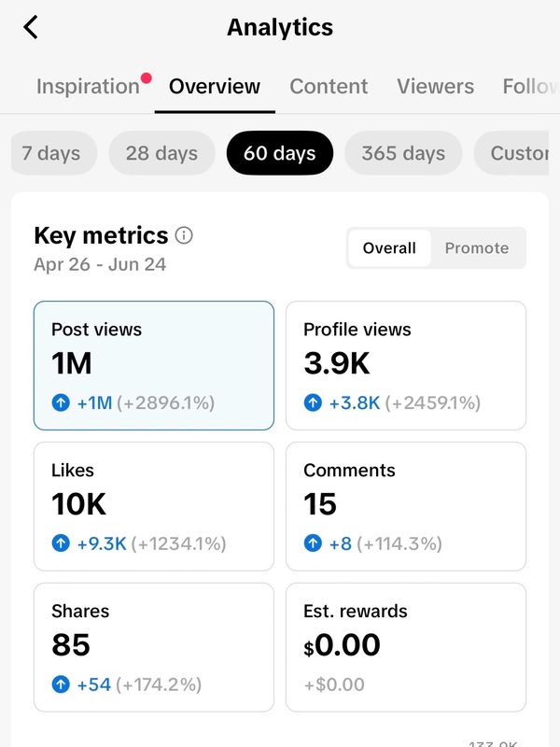The height and width of the screenshot is (747, 560).
Task: Switch metrics toggle to Promote
Action: click(x=477, y=247)
